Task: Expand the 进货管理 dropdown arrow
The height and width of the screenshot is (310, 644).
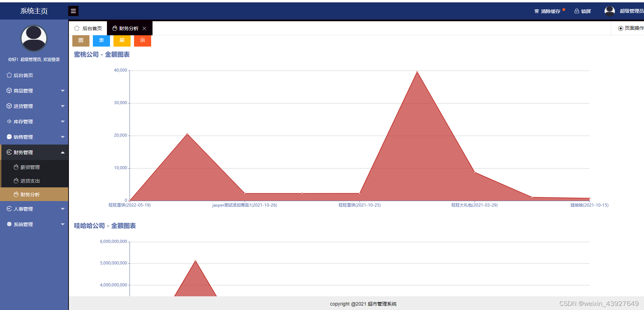Action: 63,106
